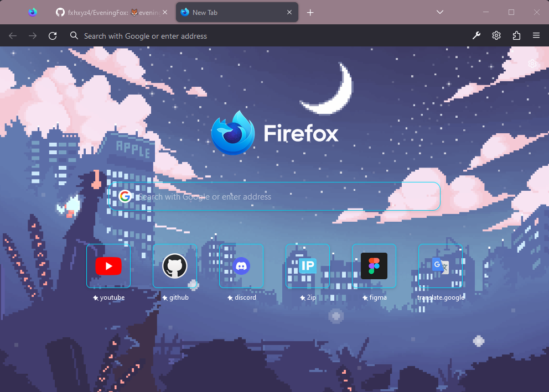Close the New Tab tab
This screenshot has width=549, height=392.
289,12
